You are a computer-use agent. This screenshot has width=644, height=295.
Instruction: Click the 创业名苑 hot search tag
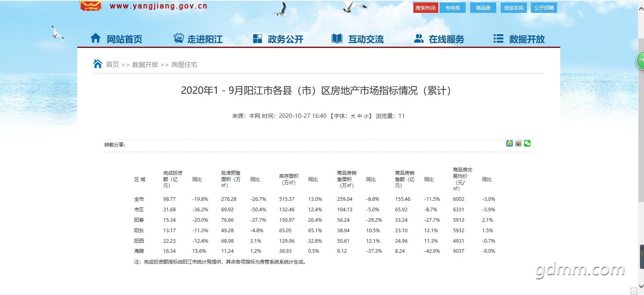coord(514,8)
